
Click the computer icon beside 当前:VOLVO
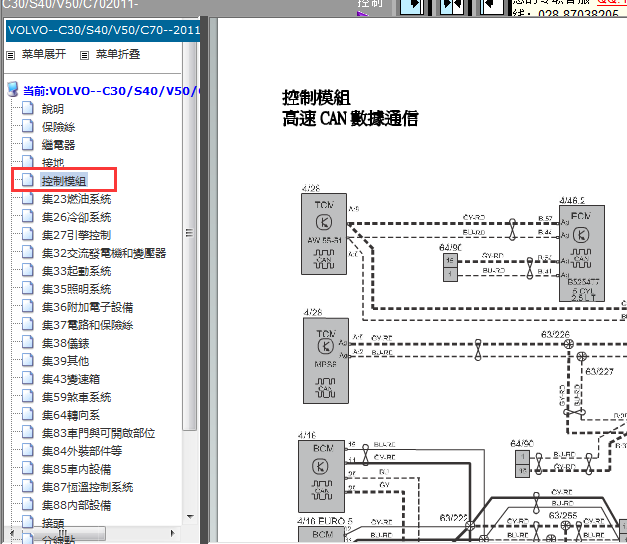point(13,90)
